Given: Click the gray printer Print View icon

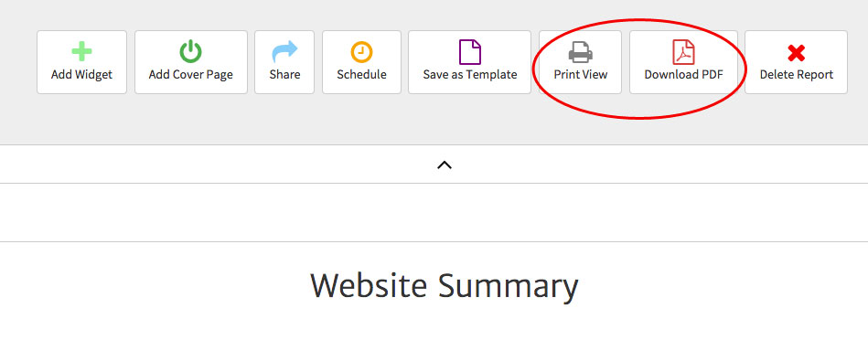Looking at the screenshot, I should click(580, 52).
